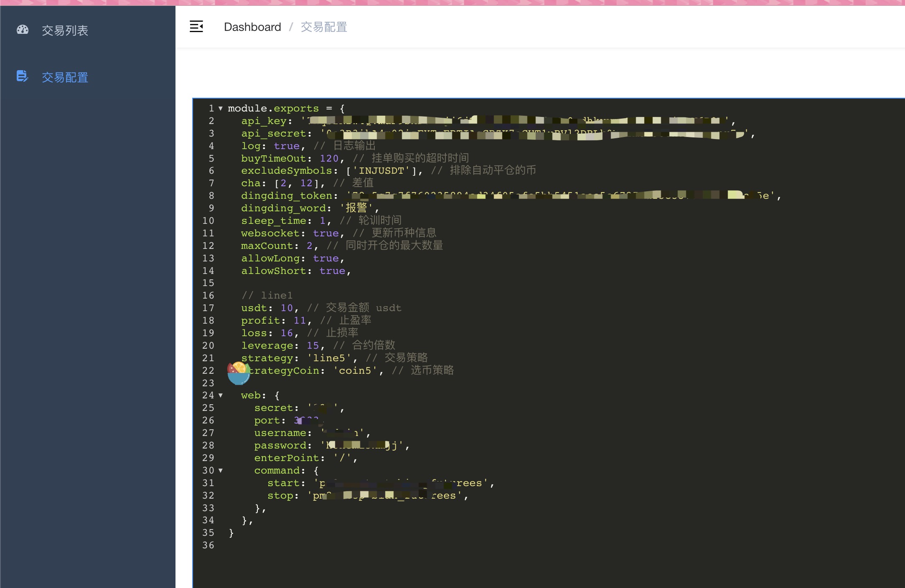Select 交易配置 sidebar menu item

pyautogui.click(x=65, y=77)
